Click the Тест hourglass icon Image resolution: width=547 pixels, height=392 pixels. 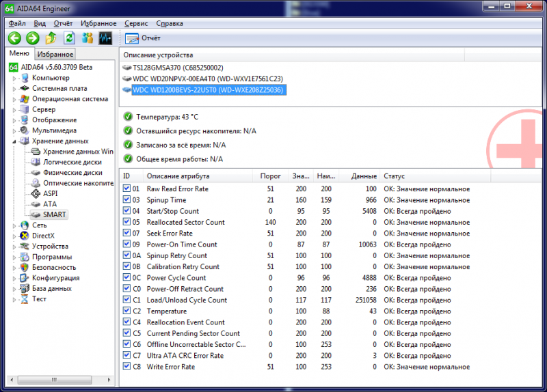coord(25,299)
